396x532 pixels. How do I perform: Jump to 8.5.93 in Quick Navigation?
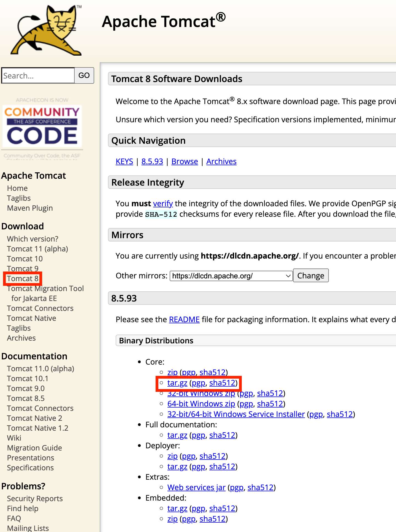tap(152, 161)
